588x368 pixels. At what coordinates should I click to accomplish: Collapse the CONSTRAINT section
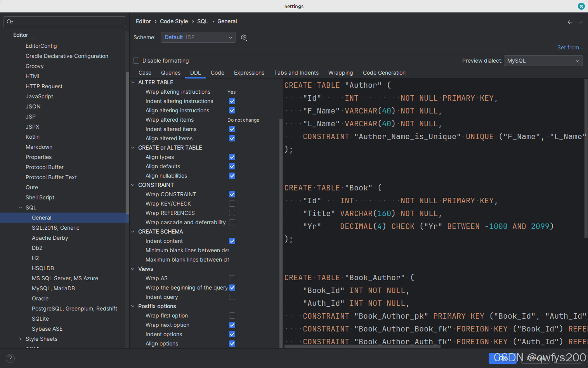coord(133,185)
